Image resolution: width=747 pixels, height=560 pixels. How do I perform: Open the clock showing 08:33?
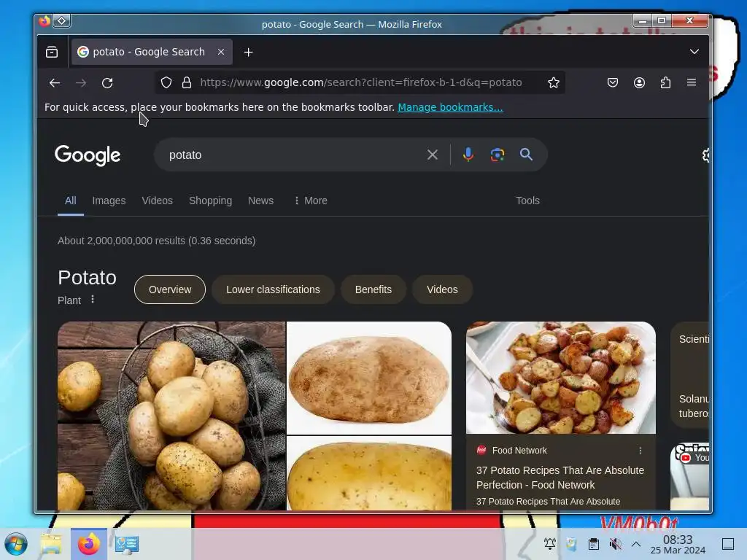[678, 544]
